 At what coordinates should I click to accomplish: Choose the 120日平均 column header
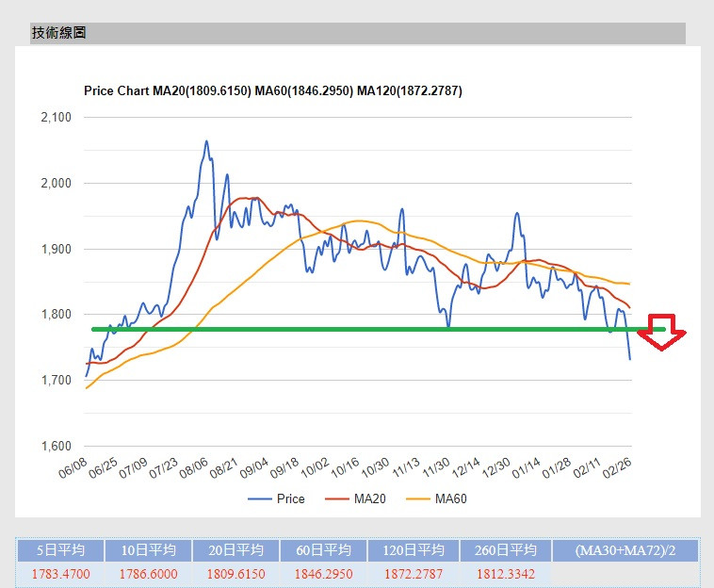(x=414, y=550)
